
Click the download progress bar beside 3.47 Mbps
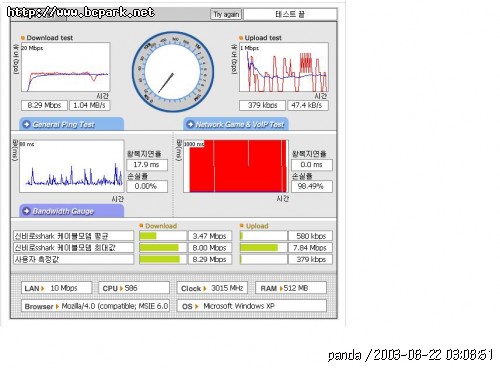pyautogui.click(x=163, y=236)
